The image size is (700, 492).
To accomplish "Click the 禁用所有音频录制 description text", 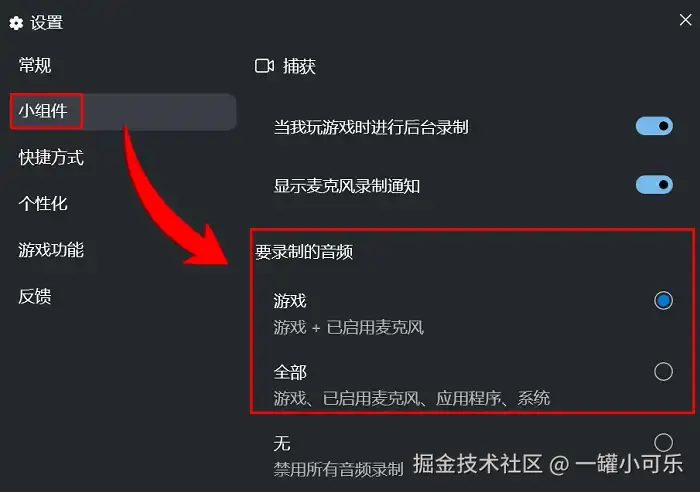I will 338,469.
